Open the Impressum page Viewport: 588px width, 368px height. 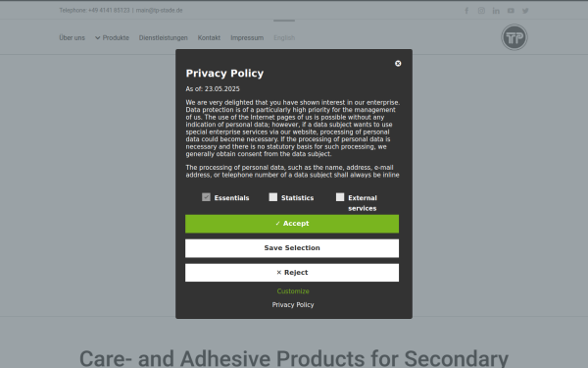click(x=247, y=38)
